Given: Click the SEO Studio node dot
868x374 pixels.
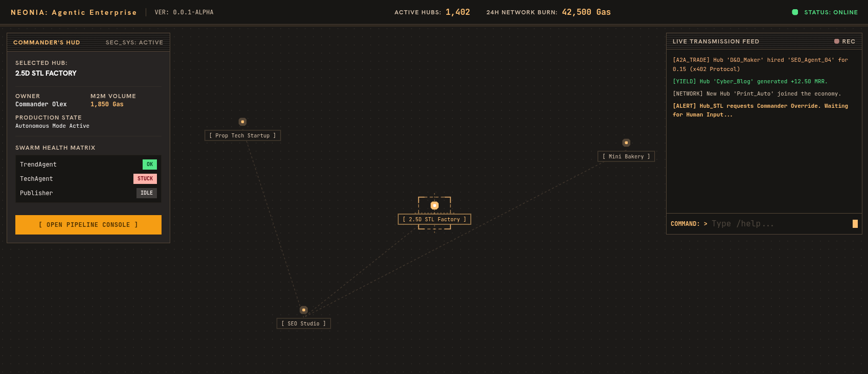Looking at the screenshot, I should tap(304, 310).
